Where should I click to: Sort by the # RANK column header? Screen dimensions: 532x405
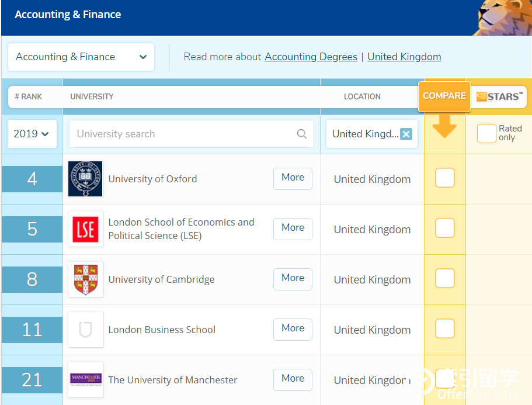click(x=28, y=97)
